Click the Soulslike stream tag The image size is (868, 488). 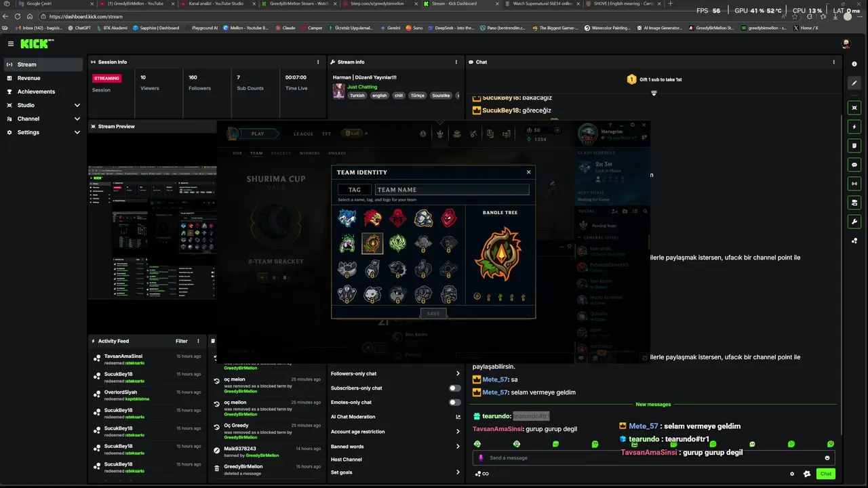point(441,96)
